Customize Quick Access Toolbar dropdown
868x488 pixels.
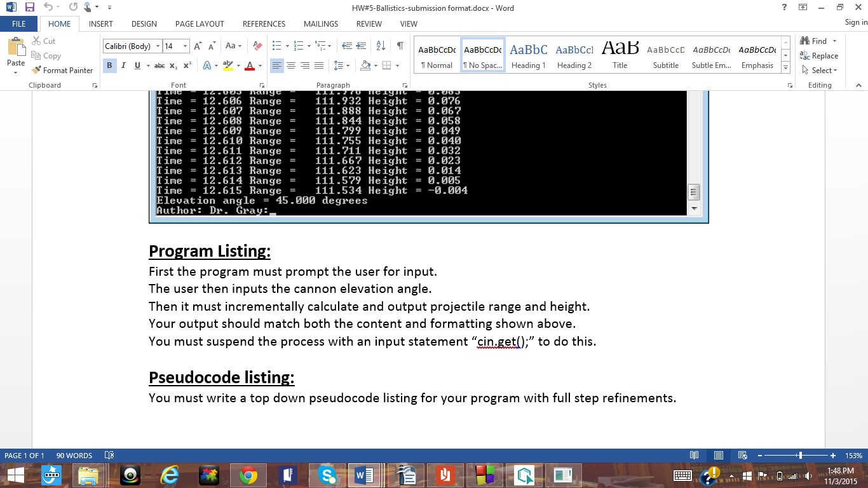coord(109,8)
